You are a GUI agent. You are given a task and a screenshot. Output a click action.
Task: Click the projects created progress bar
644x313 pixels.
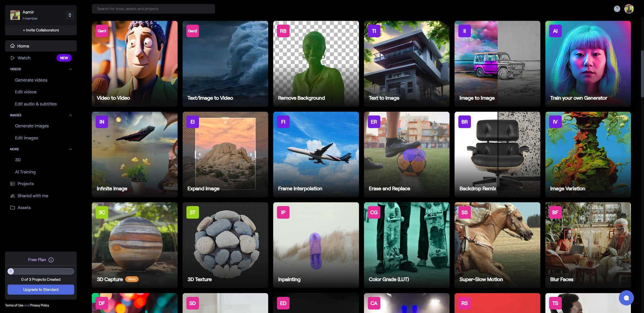click(41, 271)
